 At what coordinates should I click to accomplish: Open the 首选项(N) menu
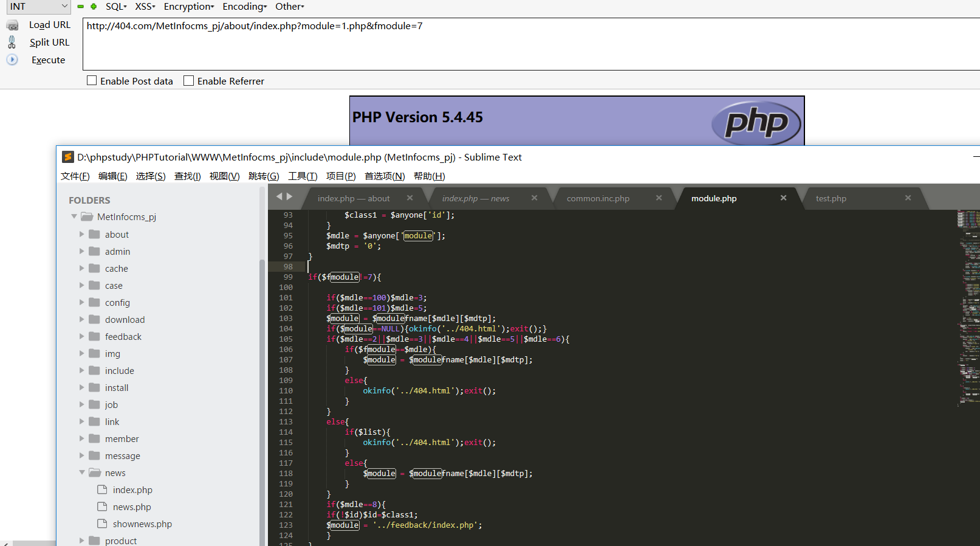click(x=385, y=176)
